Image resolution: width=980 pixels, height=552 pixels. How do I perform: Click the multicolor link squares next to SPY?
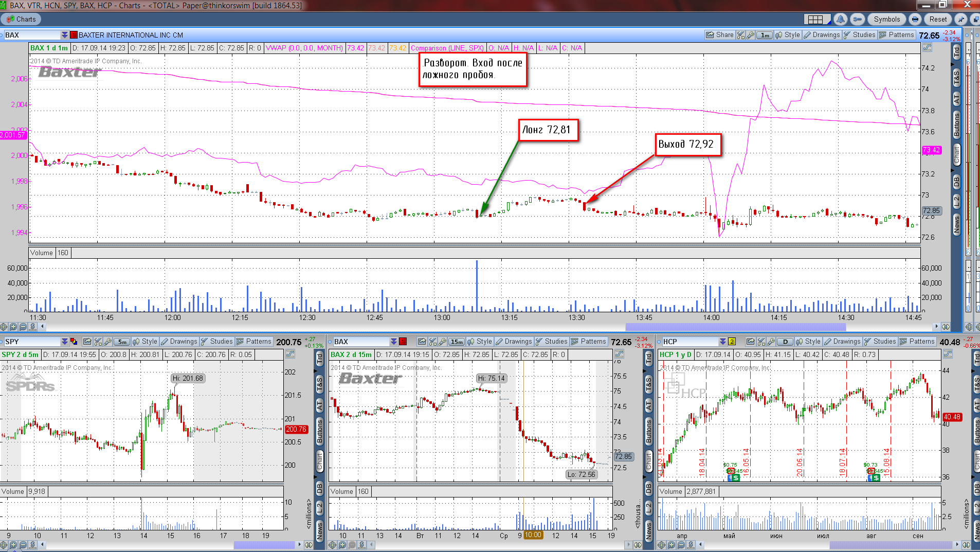pos(74,342)
